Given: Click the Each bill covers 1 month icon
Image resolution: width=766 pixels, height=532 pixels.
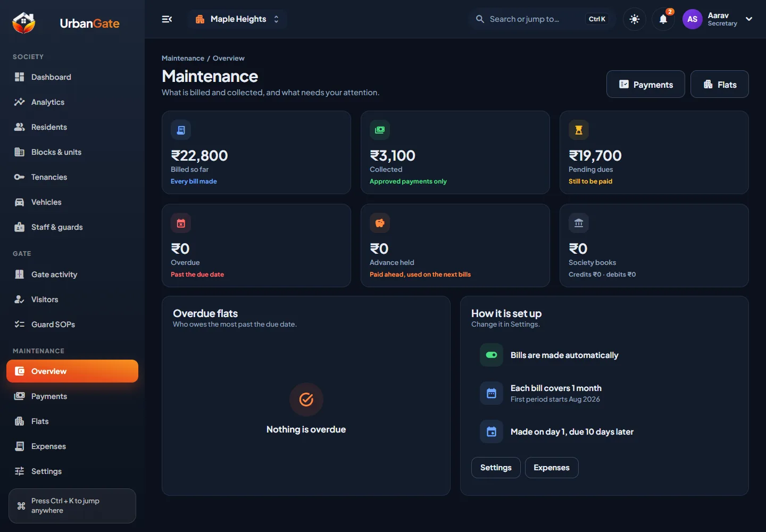Looking at the screenshot, I should [492, 393].
